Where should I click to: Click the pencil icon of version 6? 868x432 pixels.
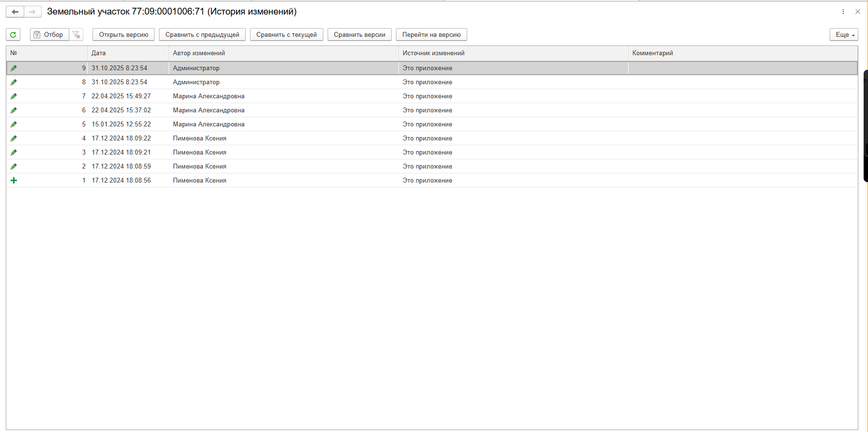pos(14,110)
